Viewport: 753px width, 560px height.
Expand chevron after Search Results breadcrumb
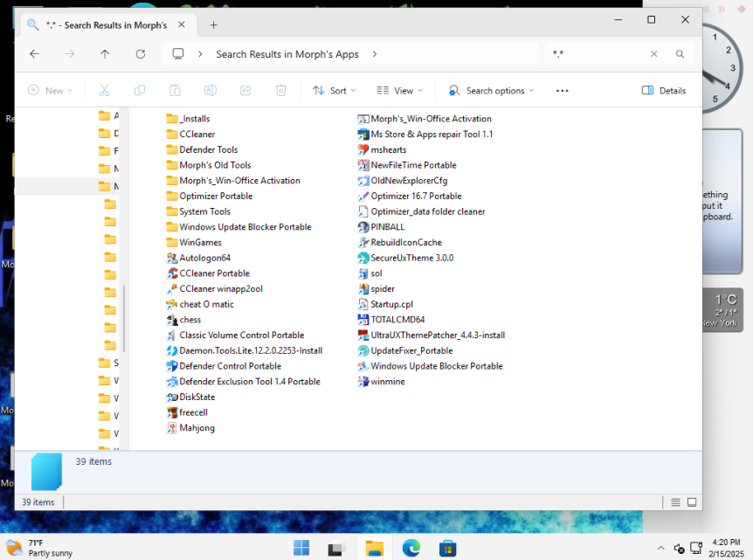pyautogui.click(x=375, y=54)
